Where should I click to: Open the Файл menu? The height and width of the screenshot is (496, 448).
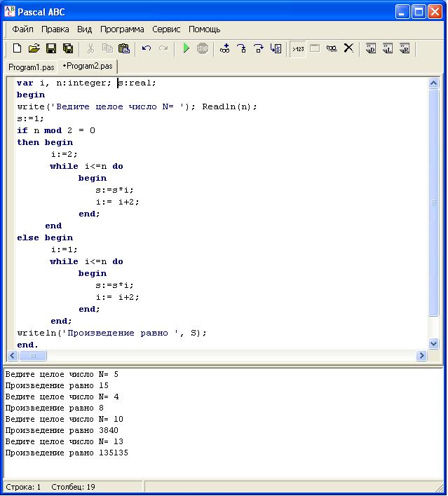(x=22, y=29)
